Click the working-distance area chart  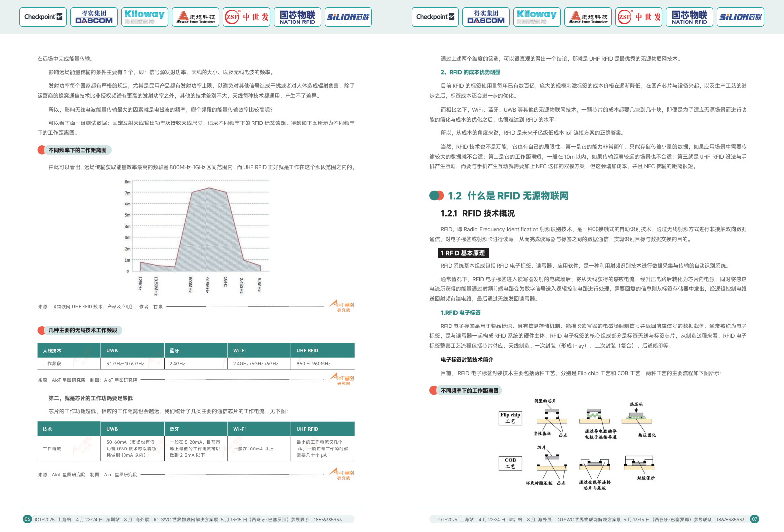[198, 237]
